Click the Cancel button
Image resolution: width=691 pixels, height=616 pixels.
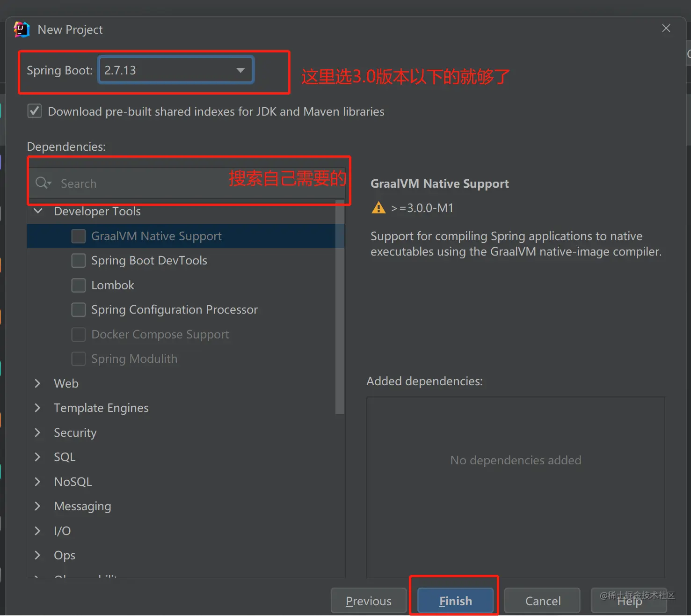(x=543, y=601)
